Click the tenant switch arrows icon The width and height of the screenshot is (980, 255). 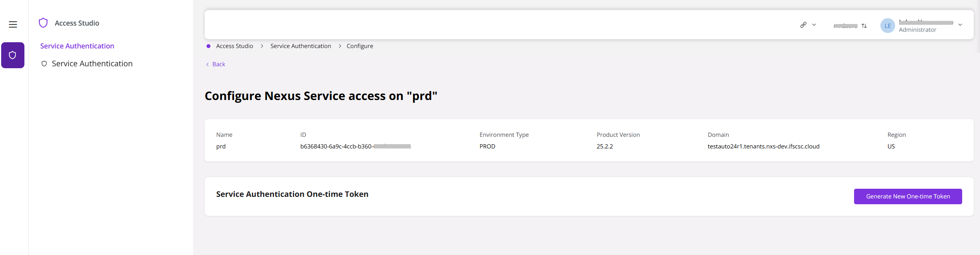(864, 26)
